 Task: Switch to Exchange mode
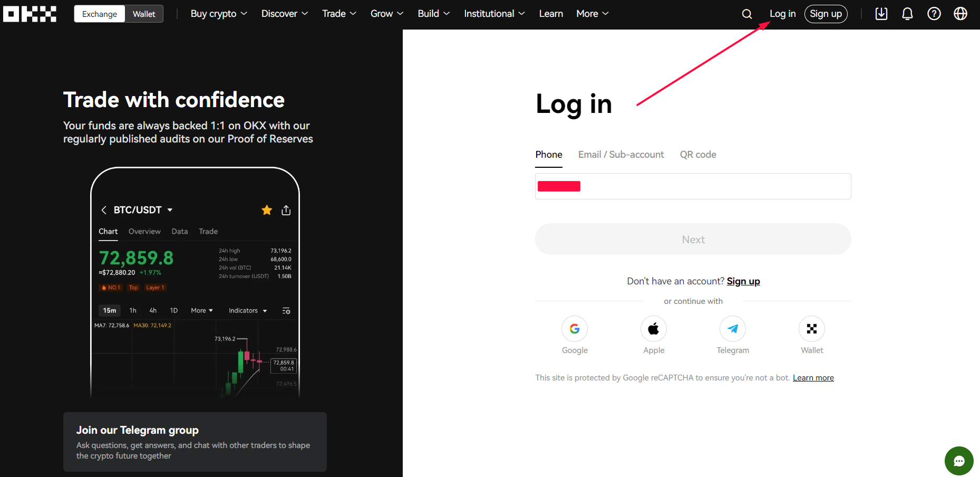click(100, 14)
